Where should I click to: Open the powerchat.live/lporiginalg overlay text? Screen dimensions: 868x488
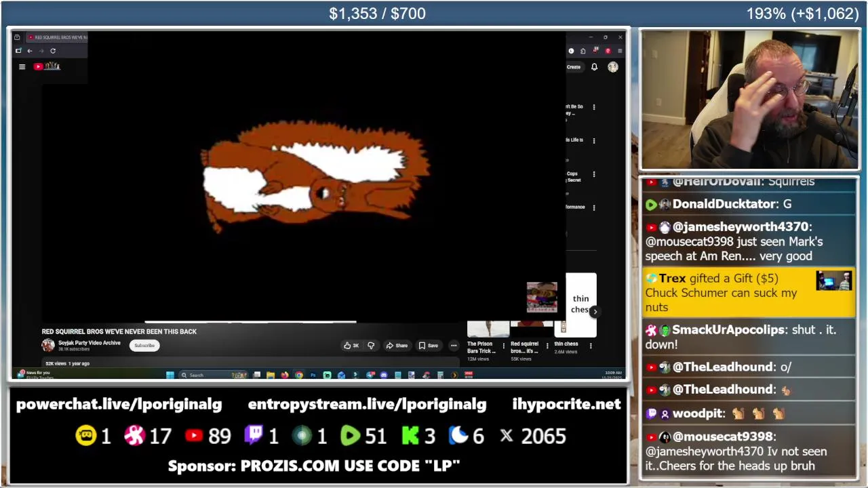[x=119, y=405]
